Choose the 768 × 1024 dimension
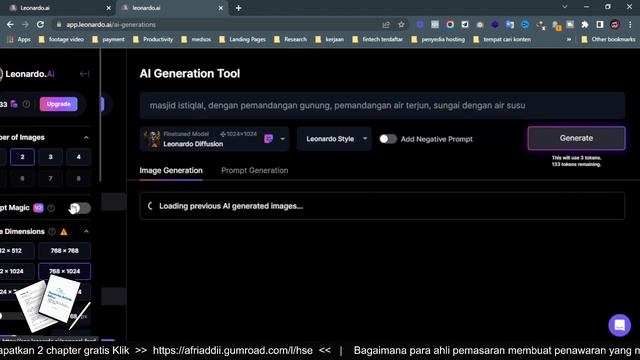Viewport: 640px width, 360px height. (64, 271)
